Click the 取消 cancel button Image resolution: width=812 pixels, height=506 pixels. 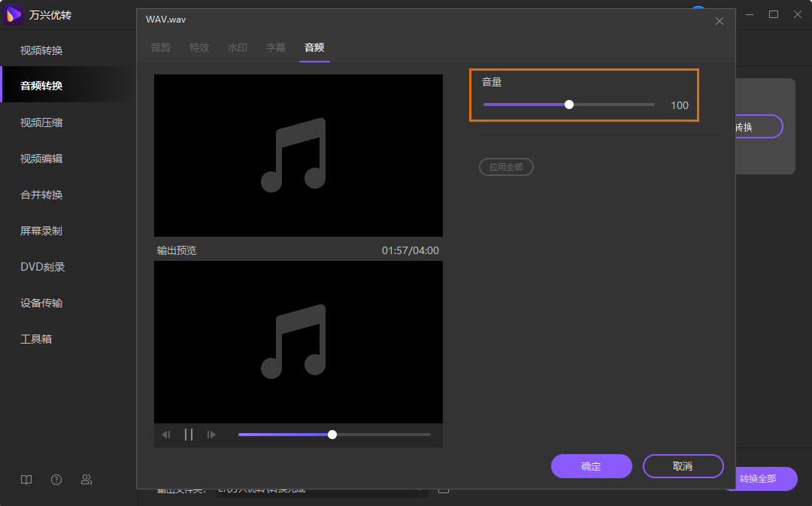[683, 466]
